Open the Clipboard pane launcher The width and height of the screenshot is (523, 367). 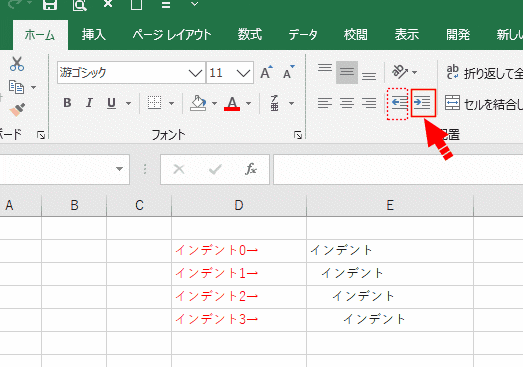pyautogui.click(x=41, y=135)
